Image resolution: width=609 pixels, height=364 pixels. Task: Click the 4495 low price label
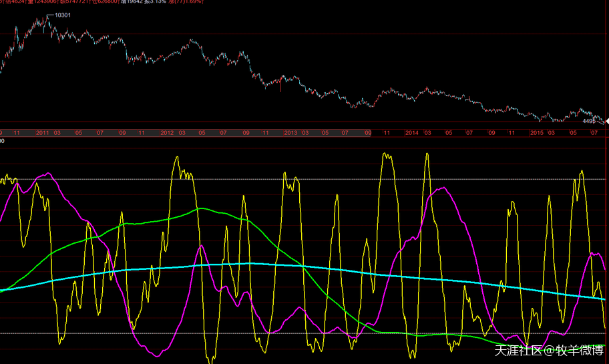tap(589, 122)
